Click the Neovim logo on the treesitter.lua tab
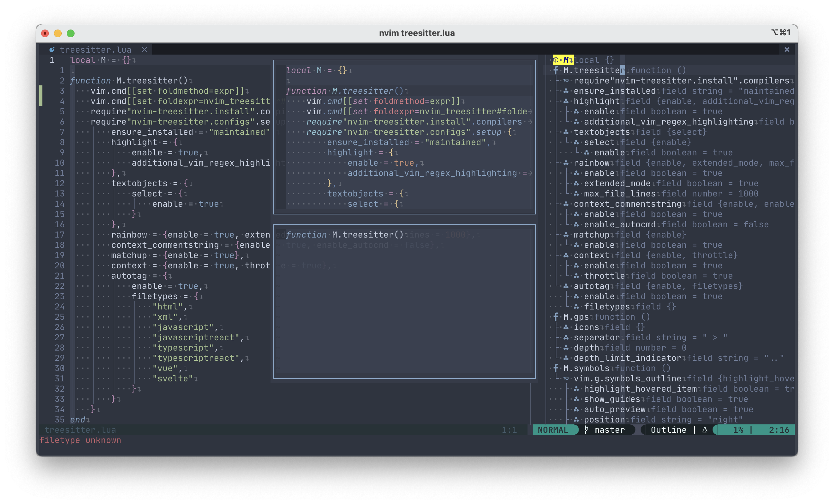 click(52, 49)
